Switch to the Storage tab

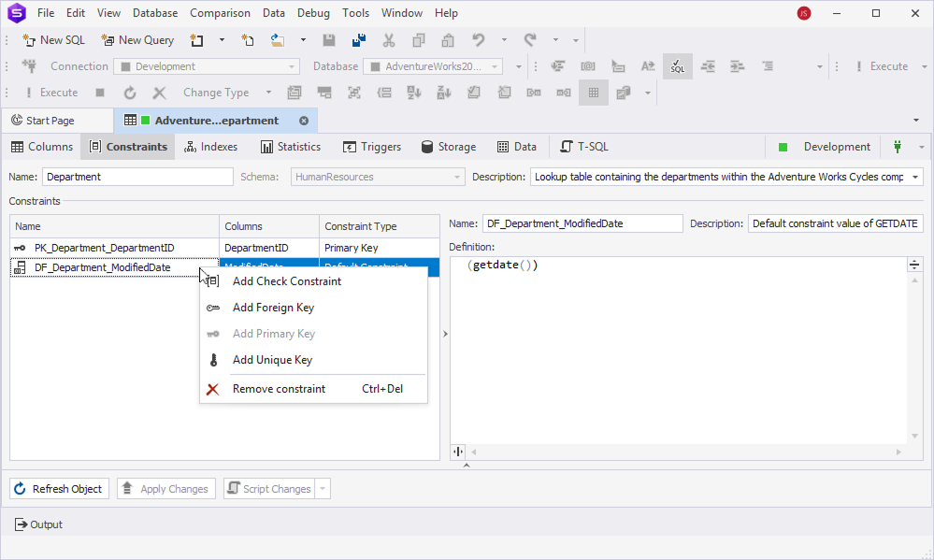(x=449, y=147)
